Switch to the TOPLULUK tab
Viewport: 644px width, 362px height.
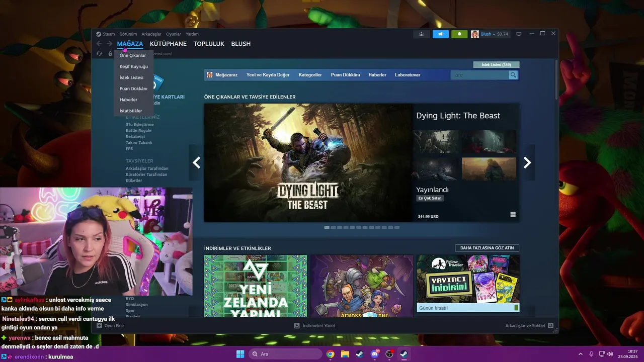click(209, 44)
